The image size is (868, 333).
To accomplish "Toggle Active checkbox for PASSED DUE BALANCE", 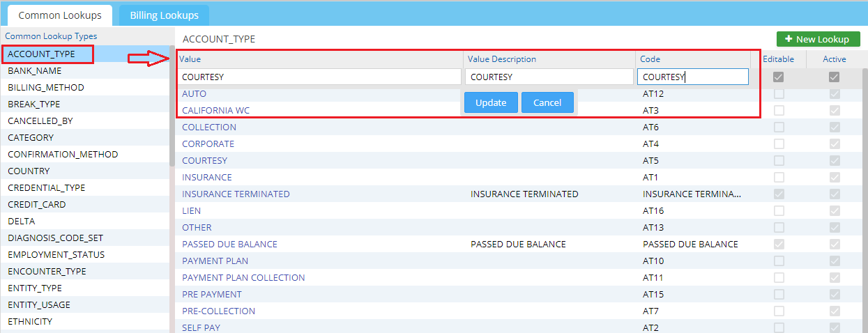I will tap(834, 245).
